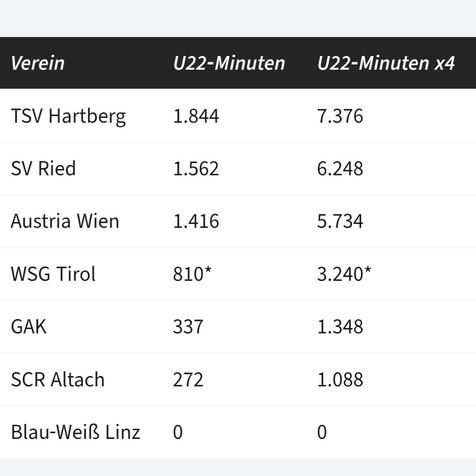Viewport: 476px width, 476px height.
Task: Select the 3.240* cell
Action: click(344, 274)
